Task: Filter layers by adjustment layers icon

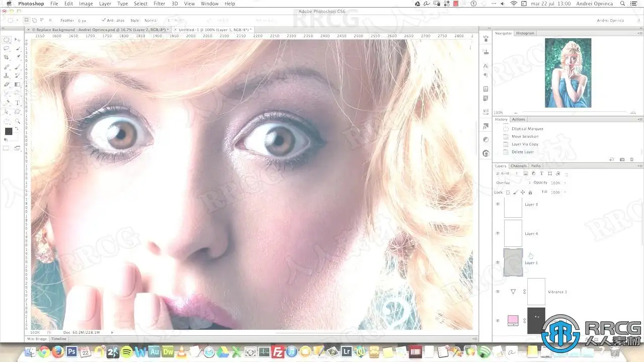Action: [533, 173]
